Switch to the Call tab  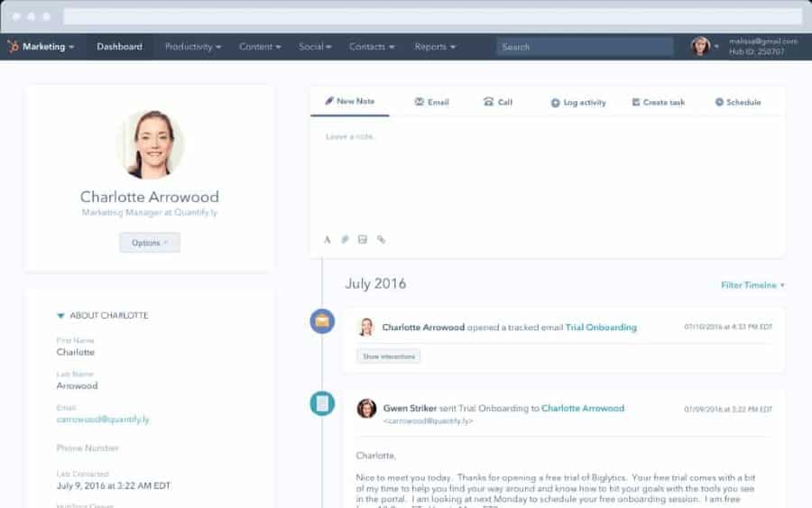tap(498, 102)
